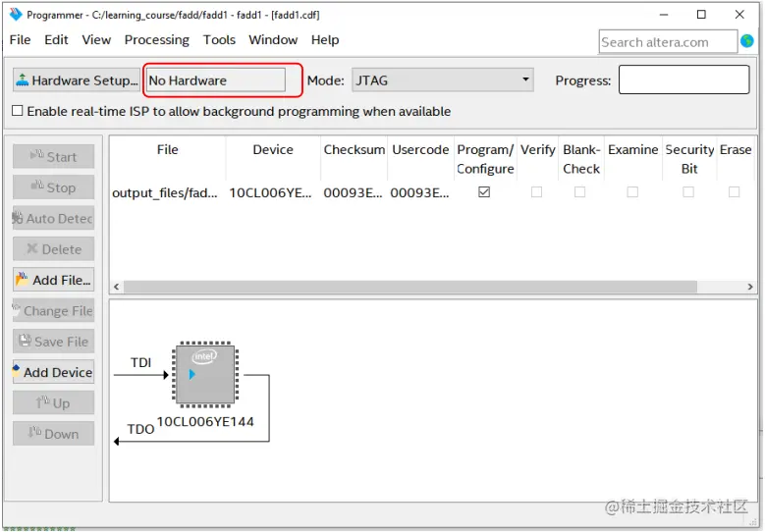Click Add File button

pyautogui.click(x=54, y=280)
